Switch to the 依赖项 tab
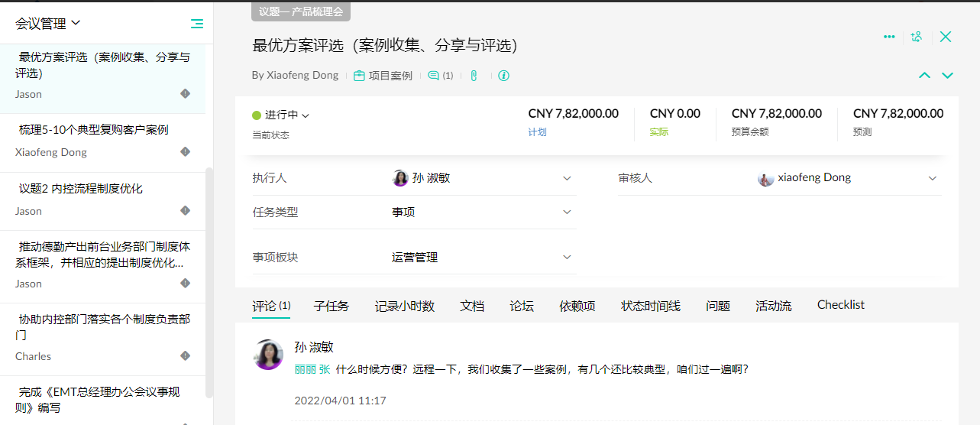 click(577, 306)
